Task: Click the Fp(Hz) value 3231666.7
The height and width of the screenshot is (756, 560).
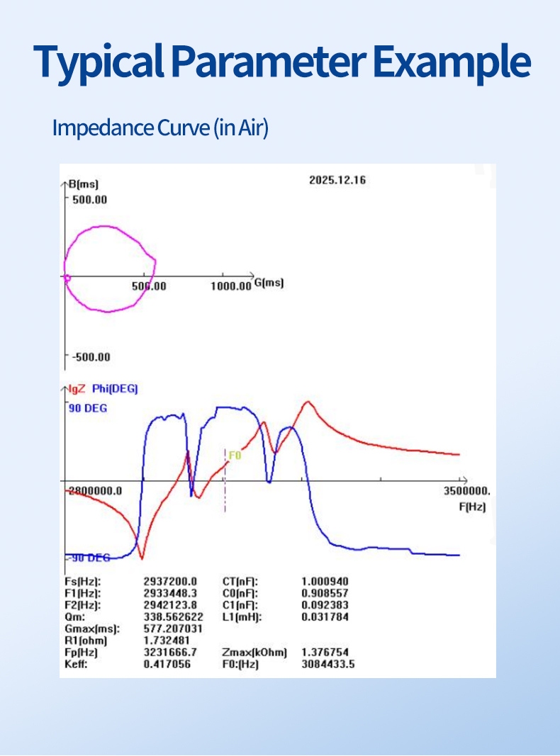Action: coord(170,653)
